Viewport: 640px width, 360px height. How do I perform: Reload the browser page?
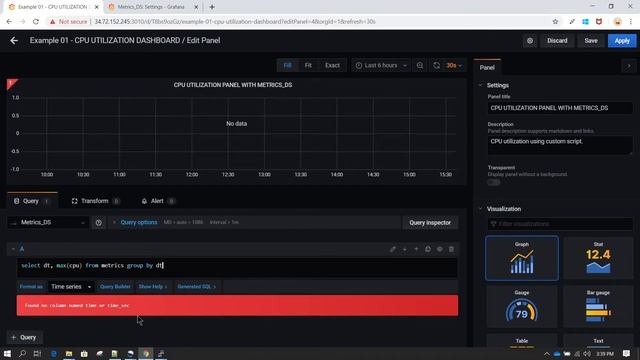[36, 22]
